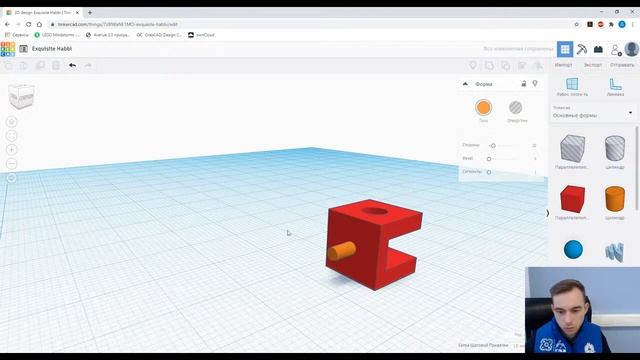Bookmark this page with the star icon
Screen dimensions: 640x360
tap(576, 24)
